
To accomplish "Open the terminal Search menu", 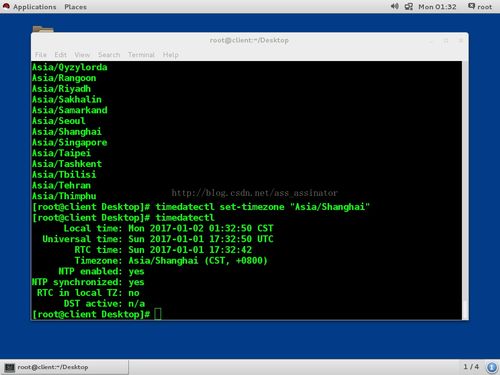I will (109, 55).
